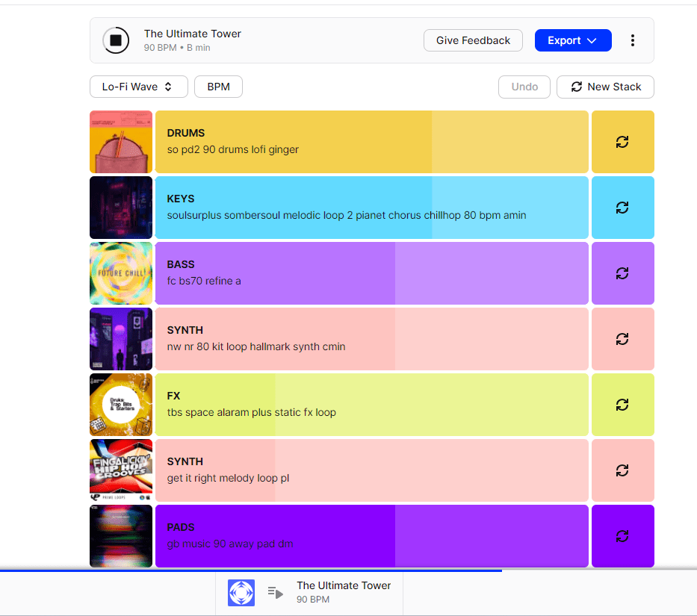This screenshot has width=697, height=616.
Task: Open the Lo-Fi Wave genre selector
Action: tap(139, 87)
